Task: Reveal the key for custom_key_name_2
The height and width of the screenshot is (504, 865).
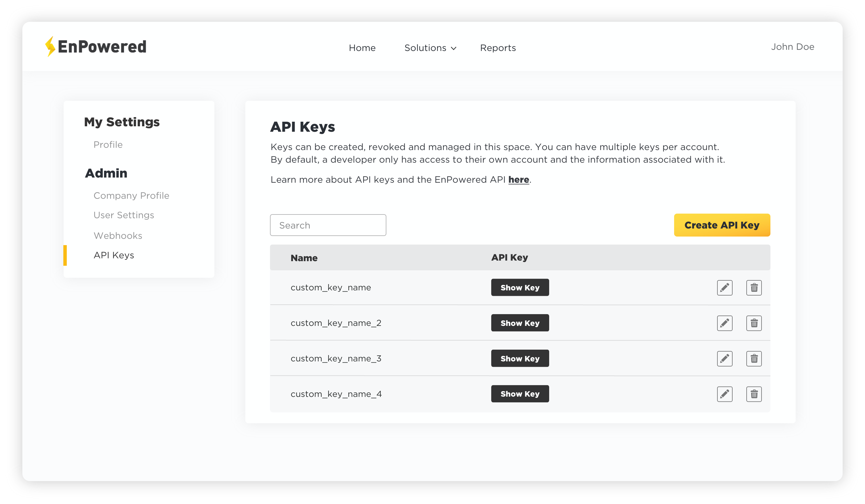Action: tap(520, 323)
